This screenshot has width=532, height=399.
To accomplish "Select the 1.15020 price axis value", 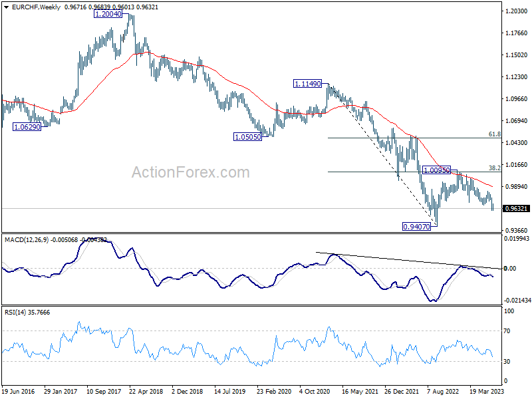I will point(517,55).
